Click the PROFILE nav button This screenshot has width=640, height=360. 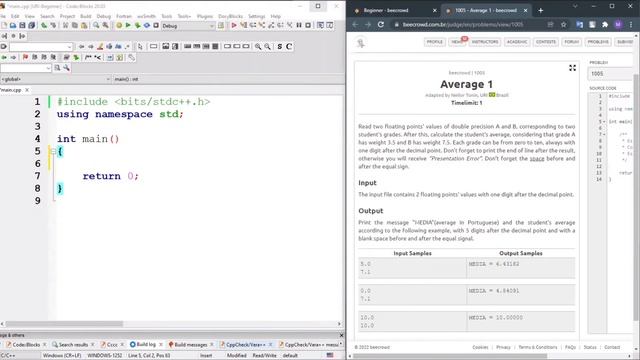coord(435,42)
